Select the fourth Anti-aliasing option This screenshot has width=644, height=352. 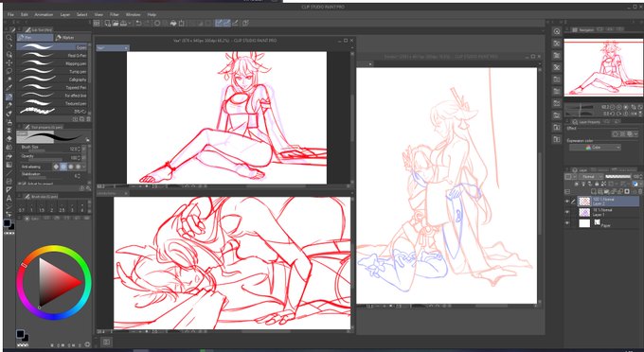(x=78, y=167)
